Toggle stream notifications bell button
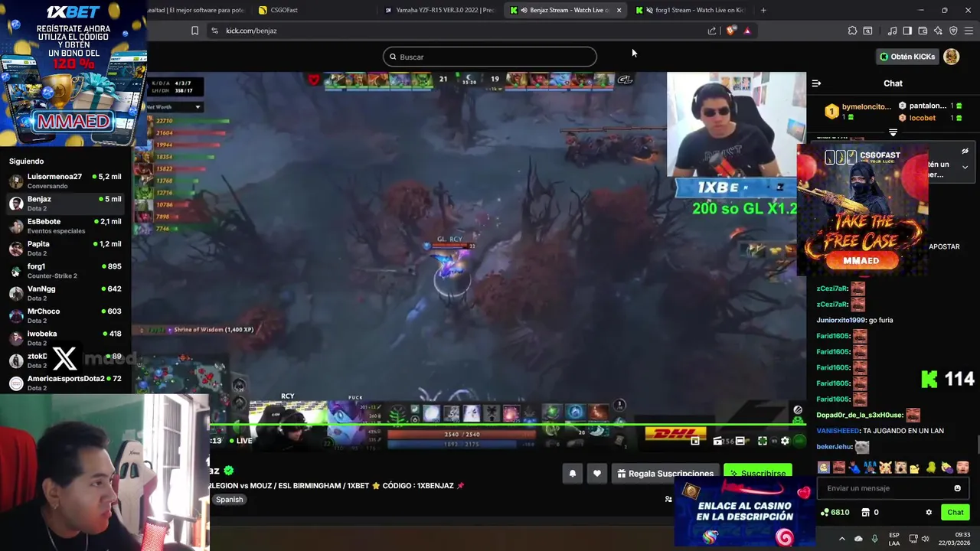980x551 pixels. [572, 474]
